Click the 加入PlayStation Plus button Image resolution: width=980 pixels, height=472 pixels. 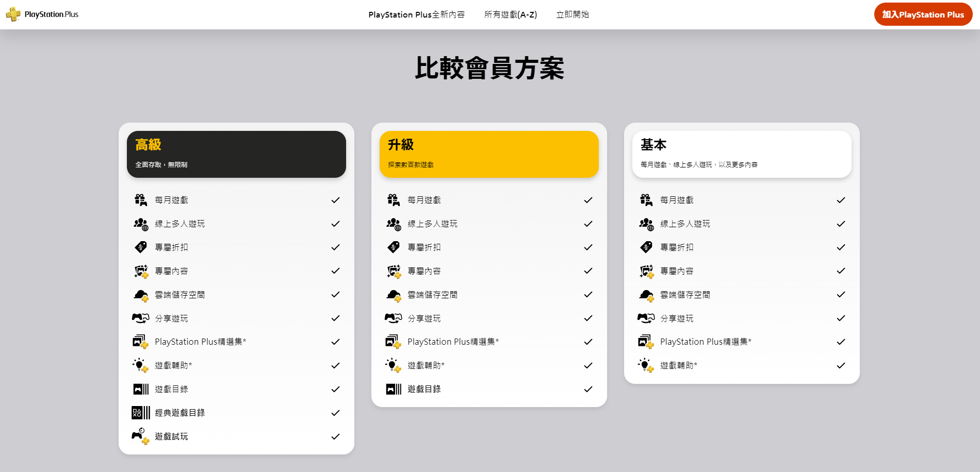(x=923, y=14)
